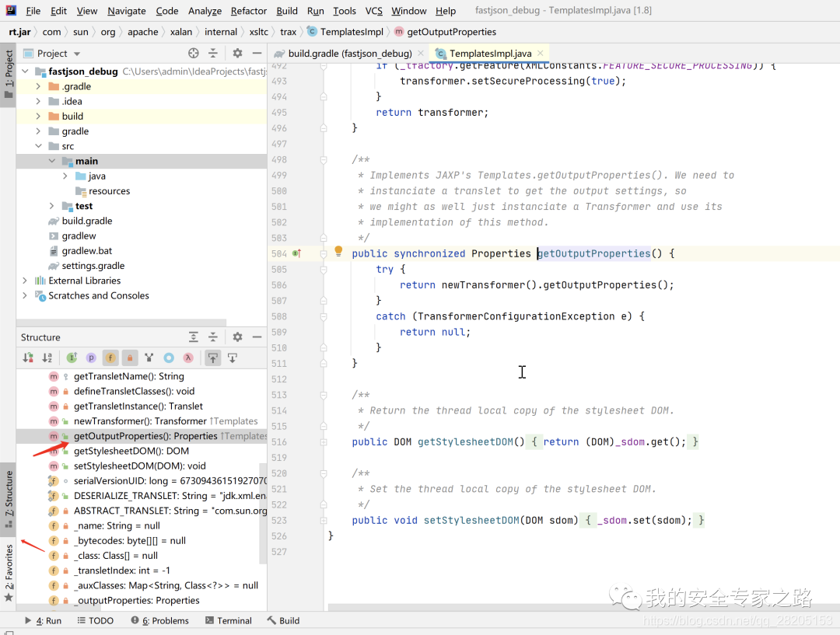This screenshot has width=840, height=635.
Task: Toggle Sort Alphabetically in Structure toolbar
Action: pos(47,358)
